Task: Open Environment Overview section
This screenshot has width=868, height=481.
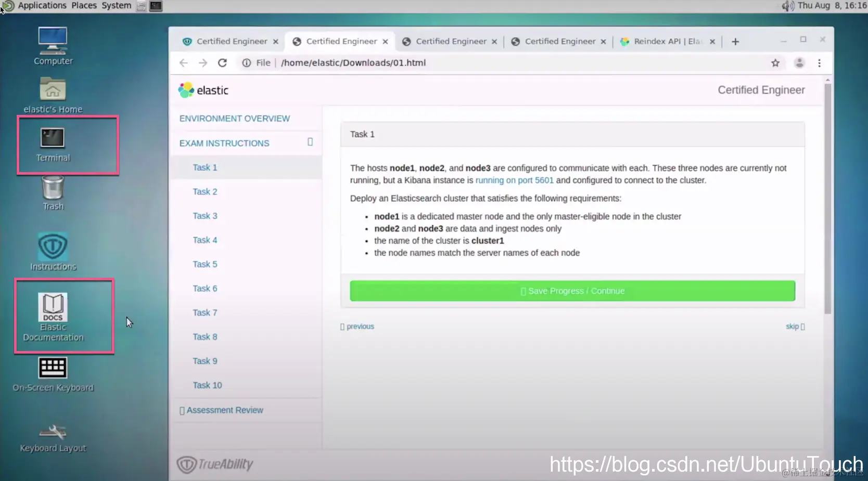Action: point(235,119)
